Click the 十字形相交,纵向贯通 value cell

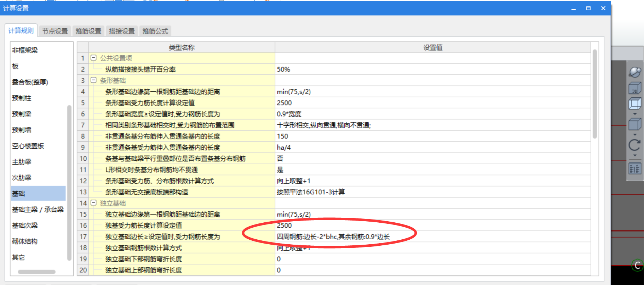pos(433,125)
